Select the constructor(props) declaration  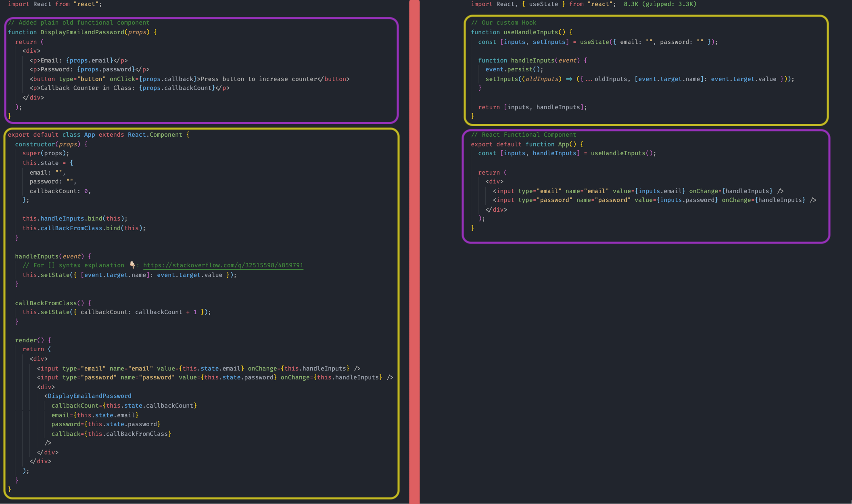click(x=50, y=144)
